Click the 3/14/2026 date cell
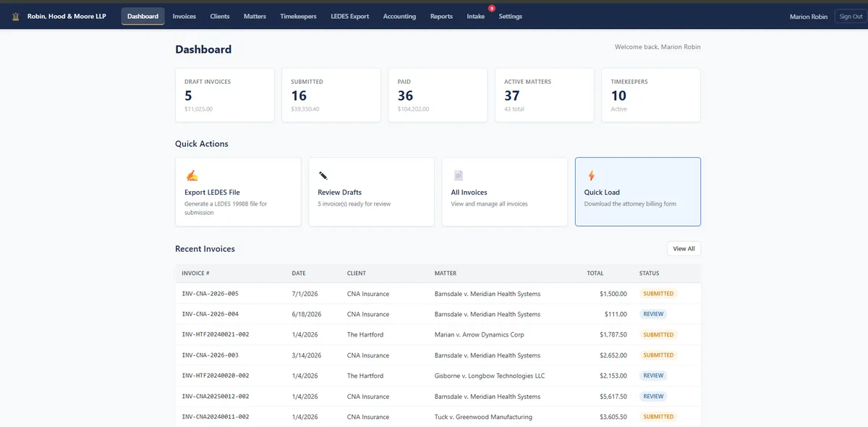The width and height of the screenshot is (868, 427). point(307,355)
